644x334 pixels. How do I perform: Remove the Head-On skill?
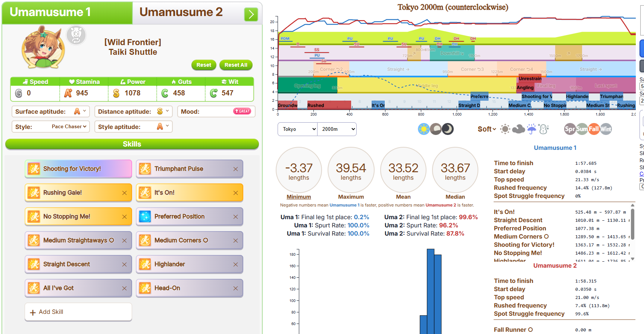click(x=235, y=288)
